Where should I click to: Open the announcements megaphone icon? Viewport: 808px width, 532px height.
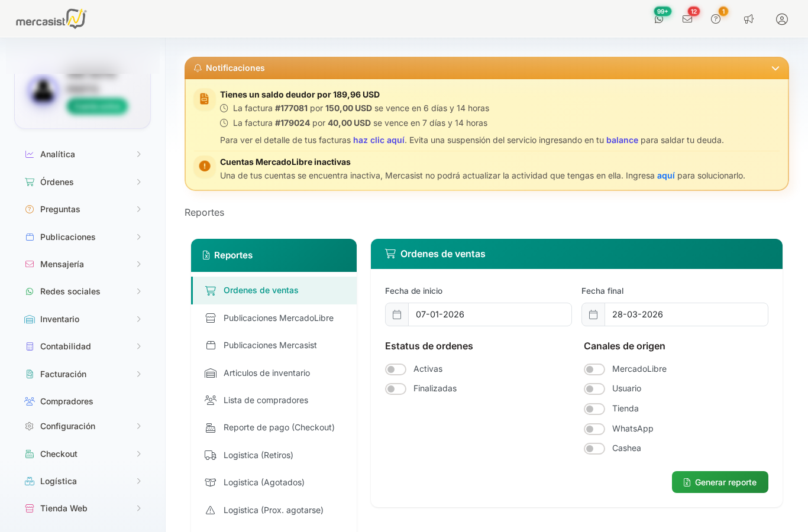pyautogui.click(x=749, y=19)
